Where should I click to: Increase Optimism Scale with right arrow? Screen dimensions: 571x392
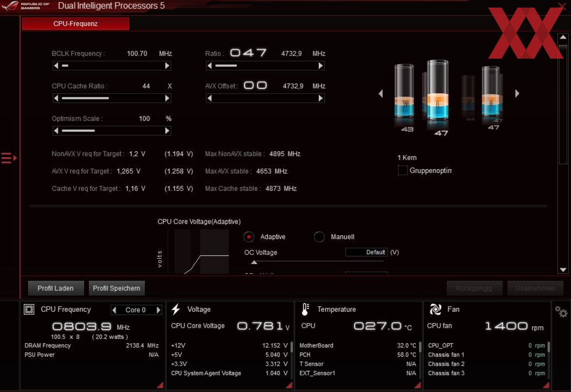click(167, 131)
